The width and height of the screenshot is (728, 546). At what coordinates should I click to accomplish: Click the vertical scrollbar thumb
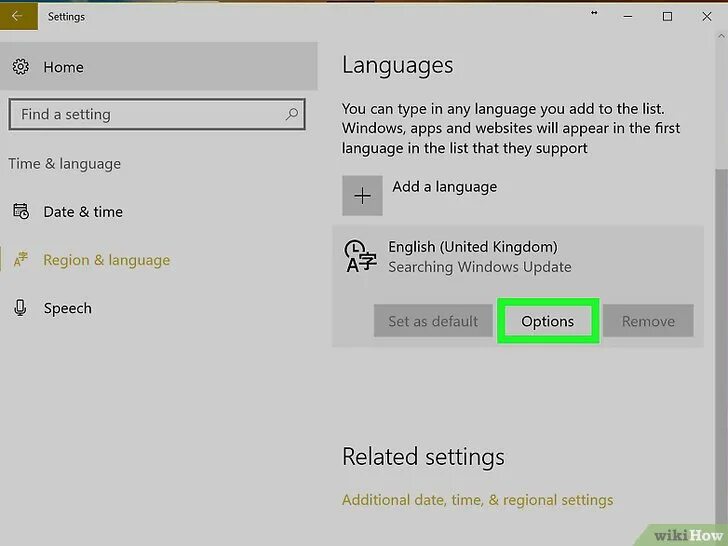coord(721,346)
